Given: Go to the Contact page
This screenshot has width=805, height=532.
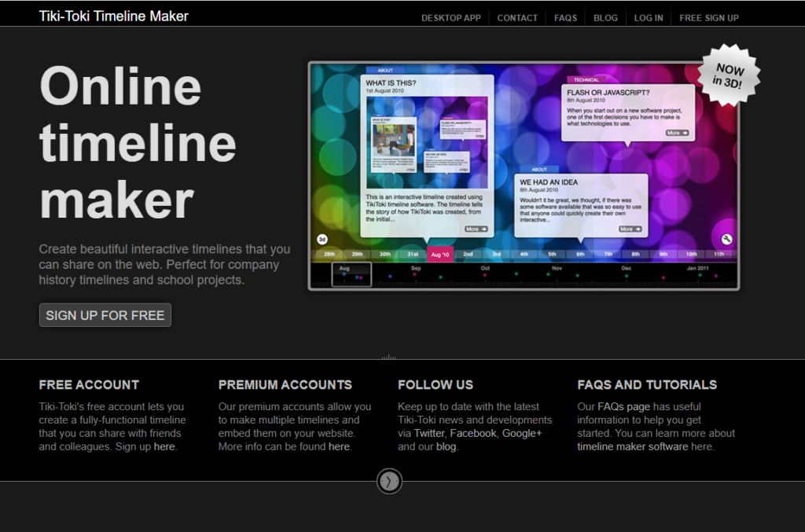Looking at the screenshot, I should (517, 18).
